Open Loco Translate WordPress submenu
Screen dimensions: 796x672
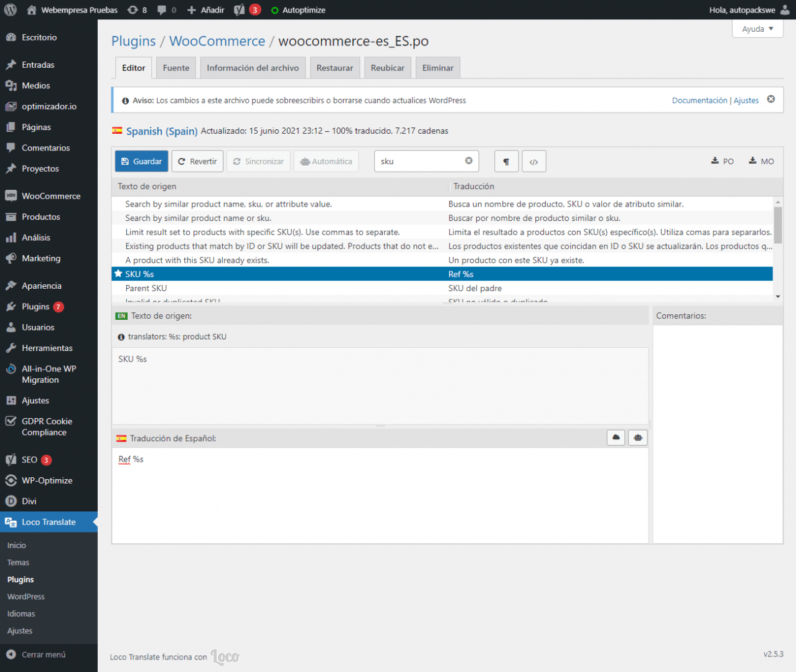[x=26, y=597]
